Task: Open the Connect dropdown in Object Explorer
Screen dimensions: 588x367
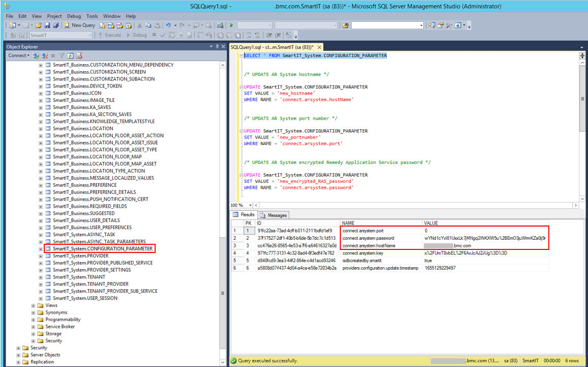Action: point(18,55)
